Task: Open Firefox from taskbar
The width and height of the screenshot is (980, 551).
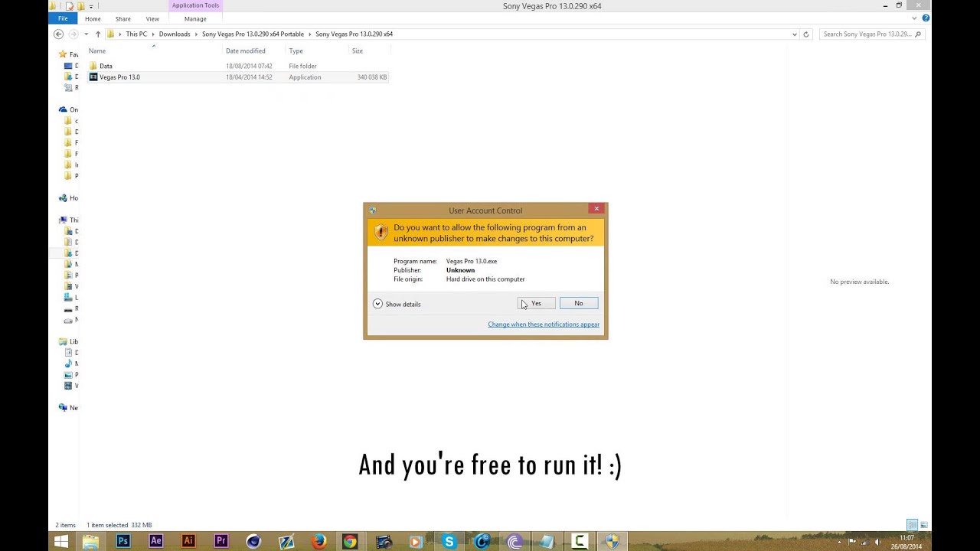Action: tap(318, 542)
